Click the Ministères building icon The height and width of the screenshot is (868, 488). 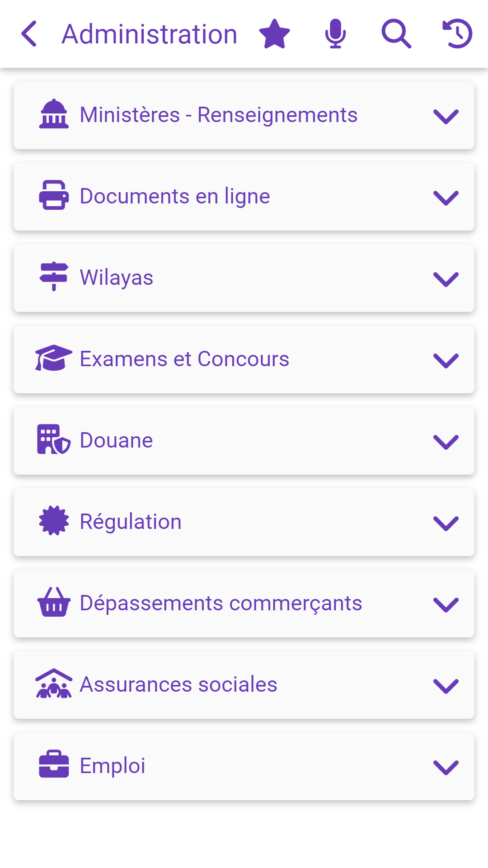(54, 114)
